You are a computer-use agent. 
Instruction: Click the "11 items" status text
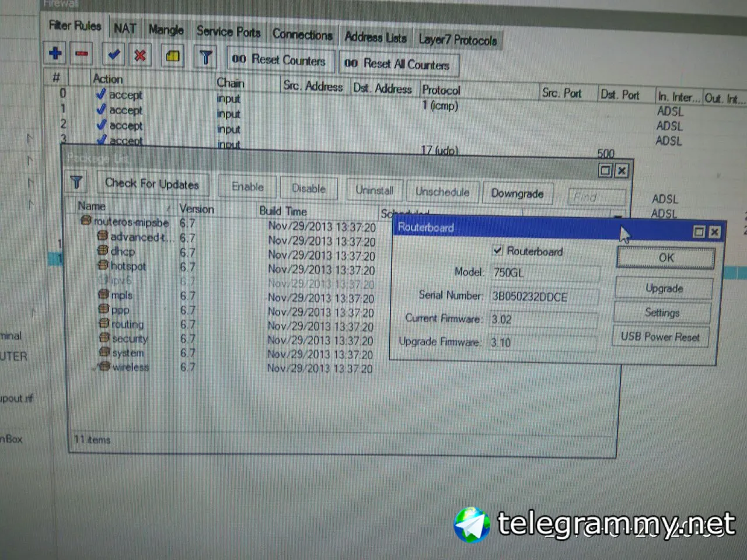[x=92, y=439]
